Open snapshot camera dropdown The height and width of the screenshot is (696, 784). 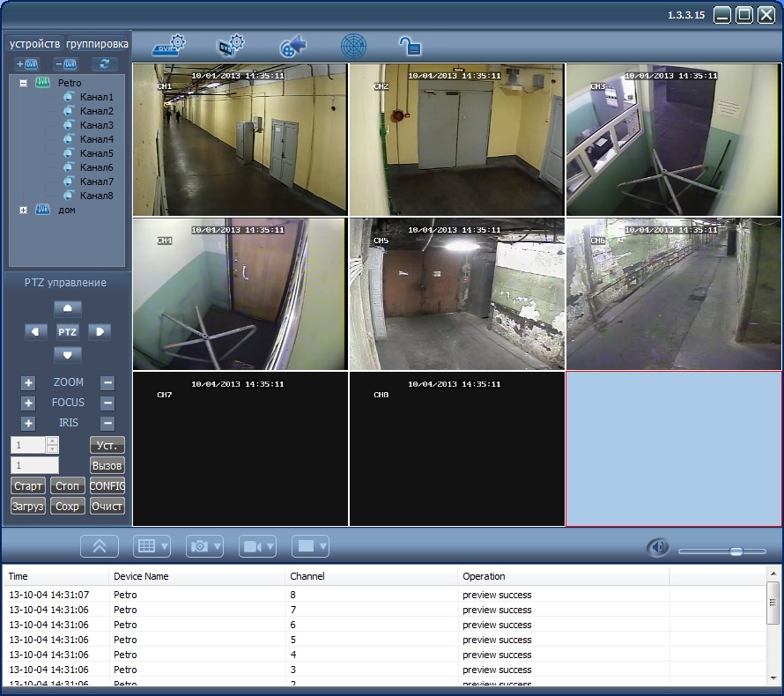pos(204,546)
